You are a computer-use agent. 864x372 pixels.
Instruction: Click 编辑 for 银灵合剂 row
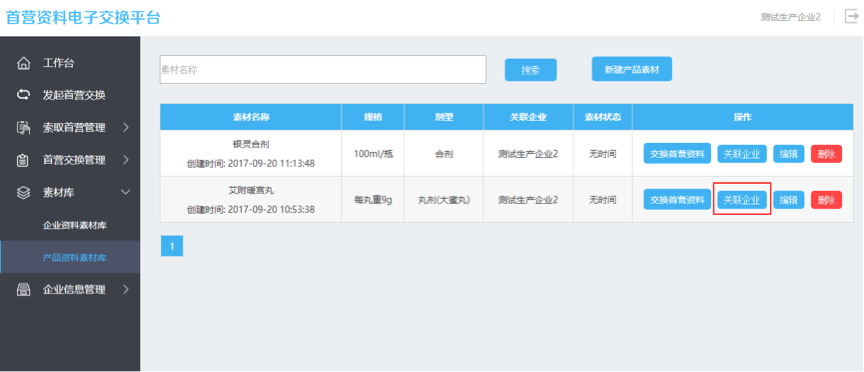(789, 154)
